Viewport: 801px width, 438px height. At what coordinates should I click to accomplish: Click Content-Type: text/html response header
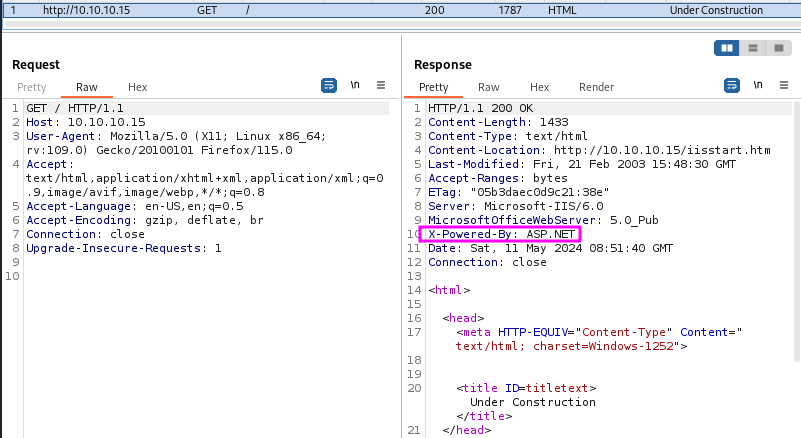[x=508, y=136]
